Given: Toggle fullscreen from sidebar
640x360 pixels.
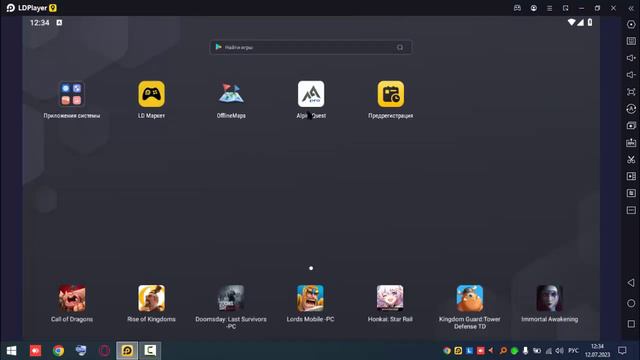Looking at the screenshot, I should pos(631,92).
